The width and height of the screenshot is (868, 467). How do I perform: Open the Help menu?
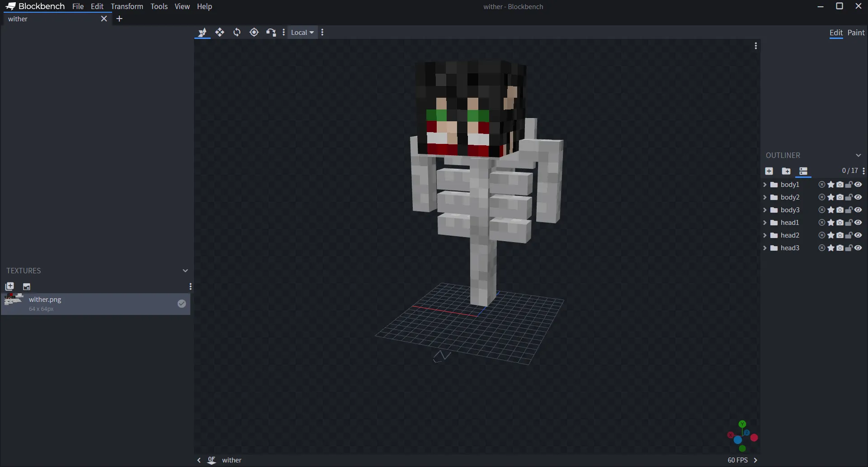[x=204, y=6]
